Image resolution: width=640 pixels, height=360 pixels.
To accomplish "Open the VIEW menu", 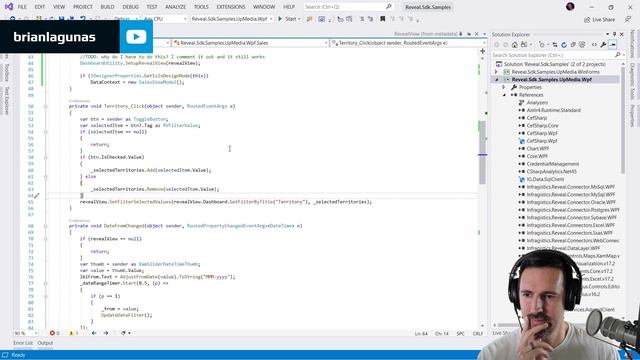I will click(x=59, y=7).
